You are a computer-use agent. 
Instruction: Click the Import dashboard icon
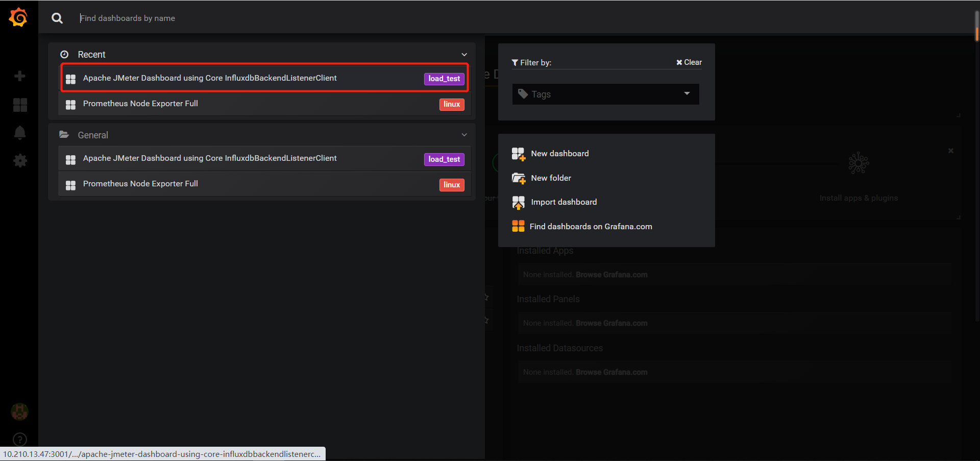[x=519, y=203]
